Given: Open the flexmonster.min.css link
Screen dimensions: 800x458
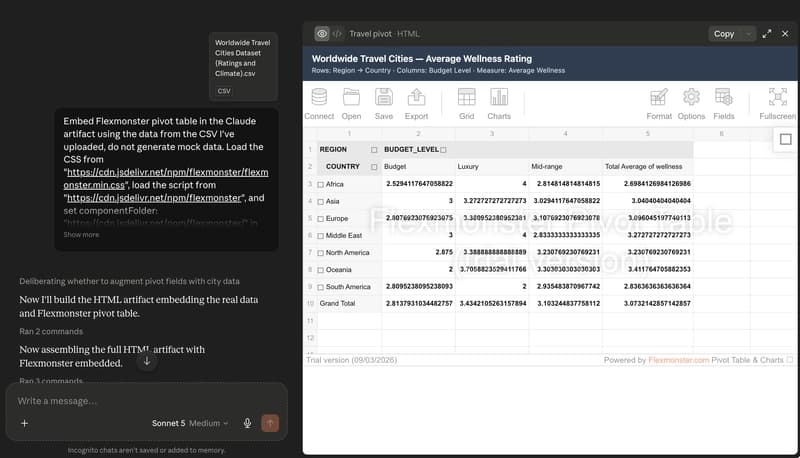Looking at the screenshot, I should tap(167, 179).
